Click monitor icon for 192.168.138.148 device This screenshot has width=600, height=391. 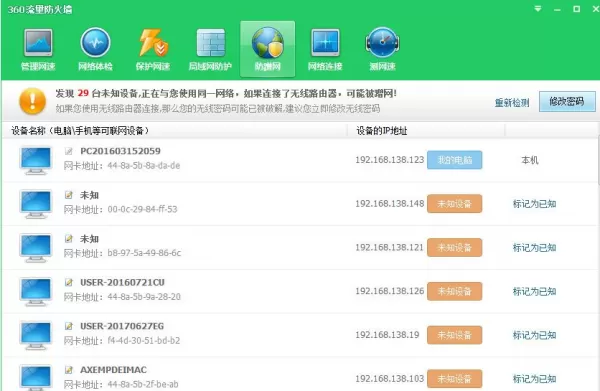coord(36,204)
